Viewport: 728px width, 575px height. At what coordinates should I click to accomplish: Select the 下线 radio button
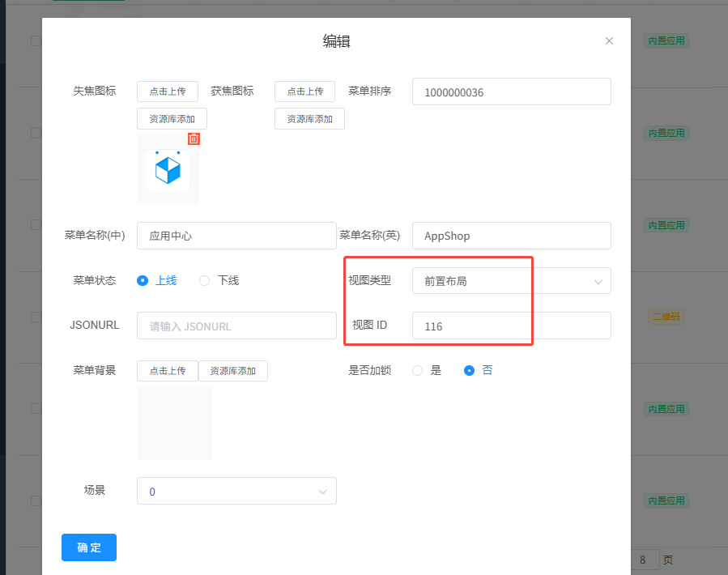205,280
